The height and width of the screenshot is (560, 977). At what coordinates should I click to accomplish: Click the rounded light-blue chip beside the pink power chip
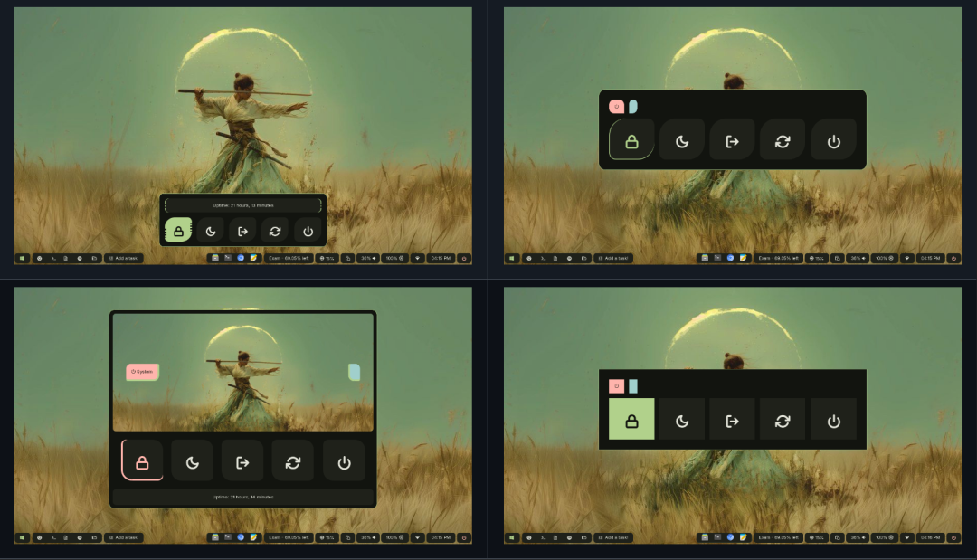633,107
